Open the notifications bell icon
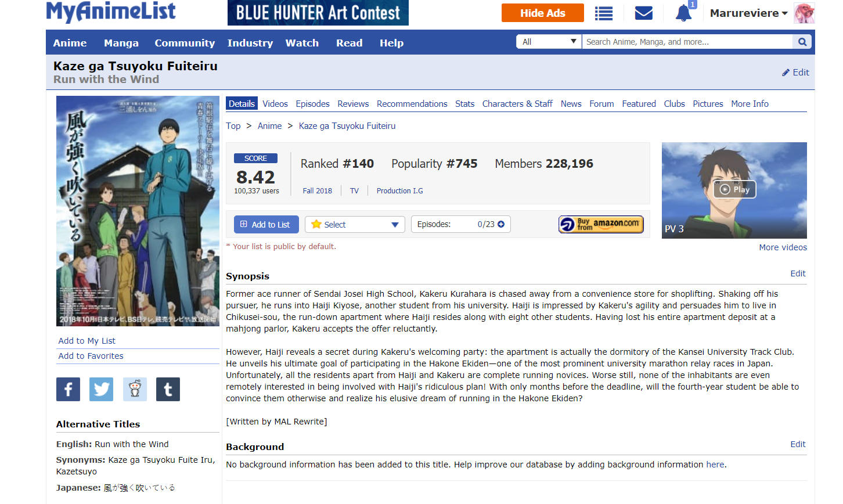 pos(684,13)
